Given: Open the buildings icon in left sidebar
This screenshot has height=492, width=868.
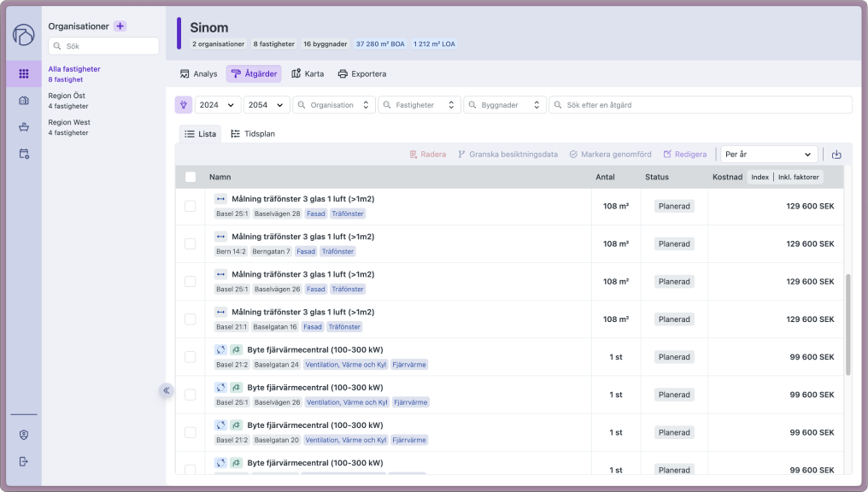Looking at the screenshot, I should 24,100.
